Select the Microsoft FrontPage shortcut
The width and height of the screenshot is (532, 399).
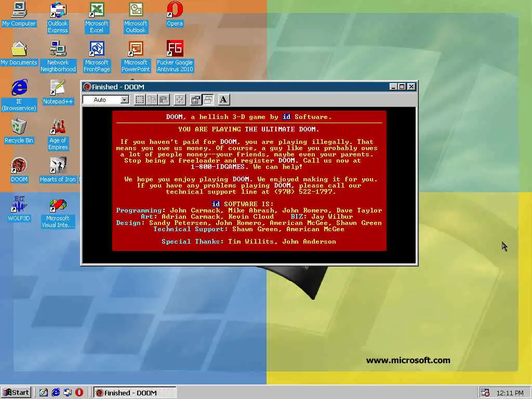point(97,57)
